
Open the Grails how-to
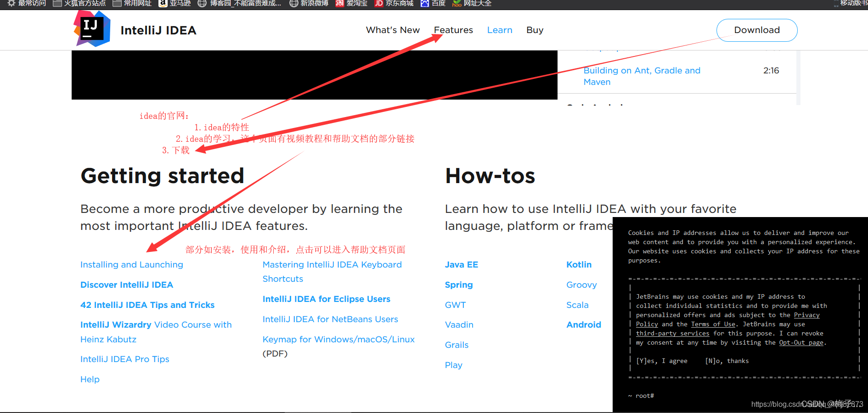(x=457, y=345)
